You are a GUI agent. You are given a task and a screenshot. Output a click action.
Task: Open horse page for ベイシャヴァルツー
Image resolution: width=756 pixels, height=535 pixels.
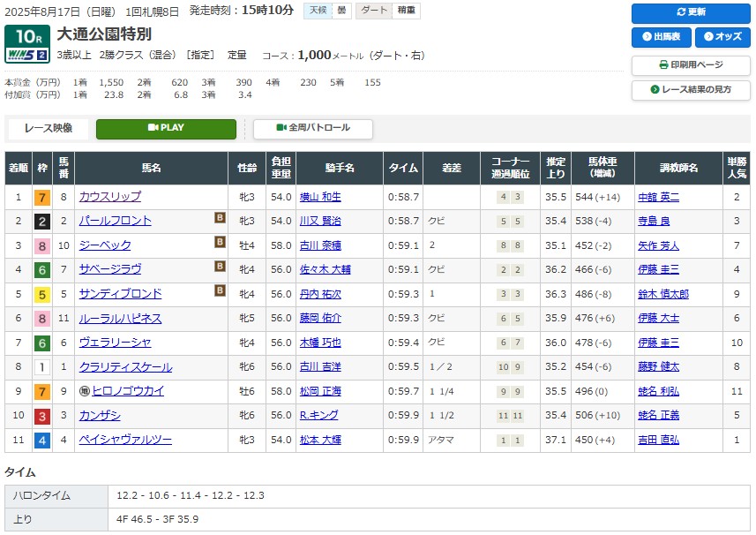coord(124,440)
